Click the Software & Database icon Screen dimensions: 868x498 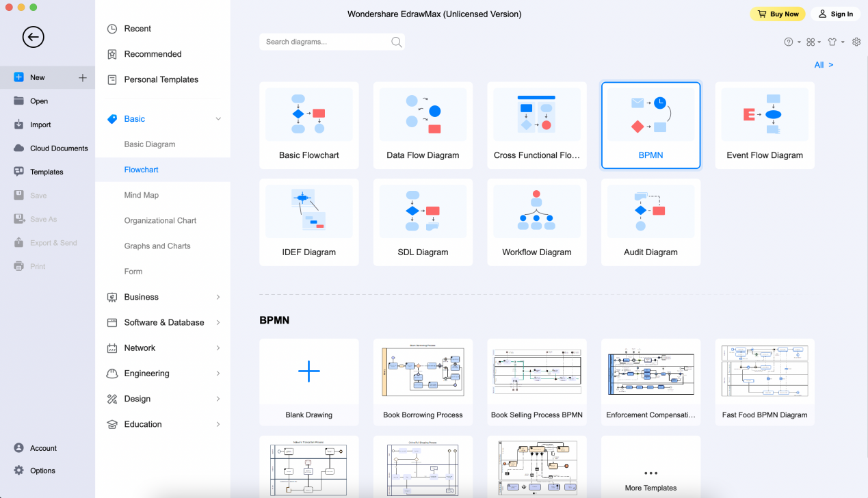coord(112,322)
